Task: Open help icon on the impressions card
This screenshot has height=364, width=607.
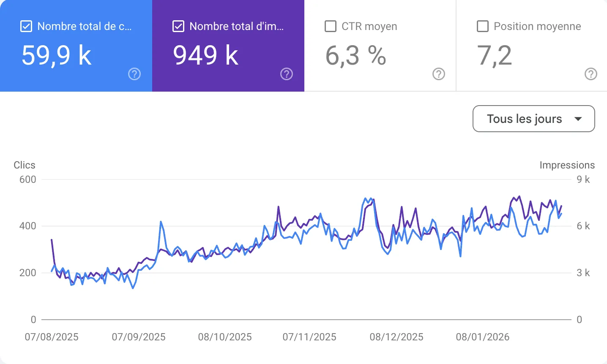Action: (x=287, y=74)
